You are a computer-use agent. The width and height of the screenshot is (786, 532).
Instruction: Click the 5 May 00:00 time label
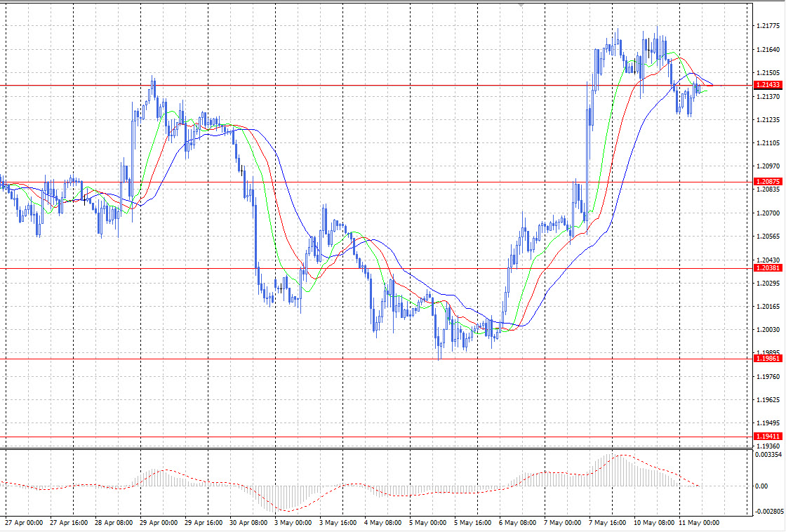427,522
